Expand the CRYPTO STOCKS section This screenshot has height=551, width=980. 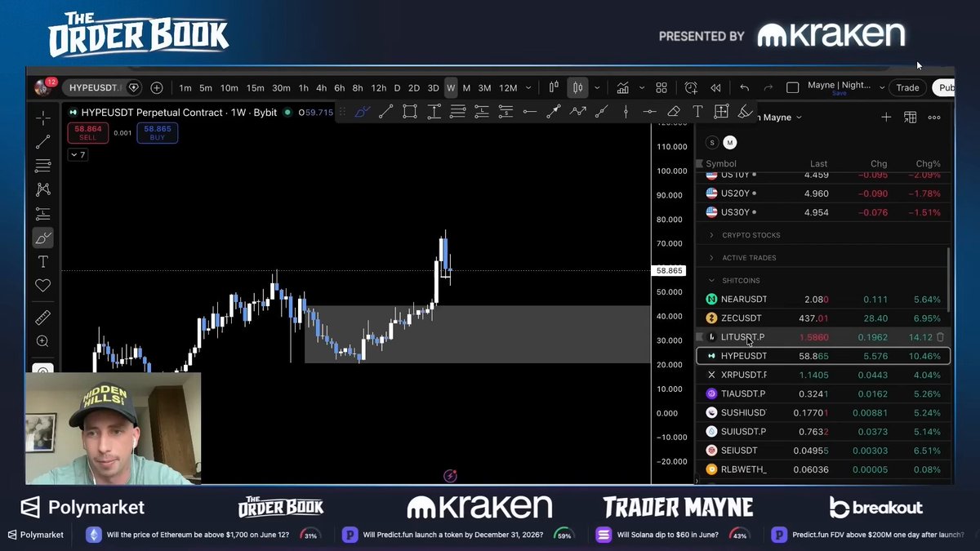click(x=751, y=235)
